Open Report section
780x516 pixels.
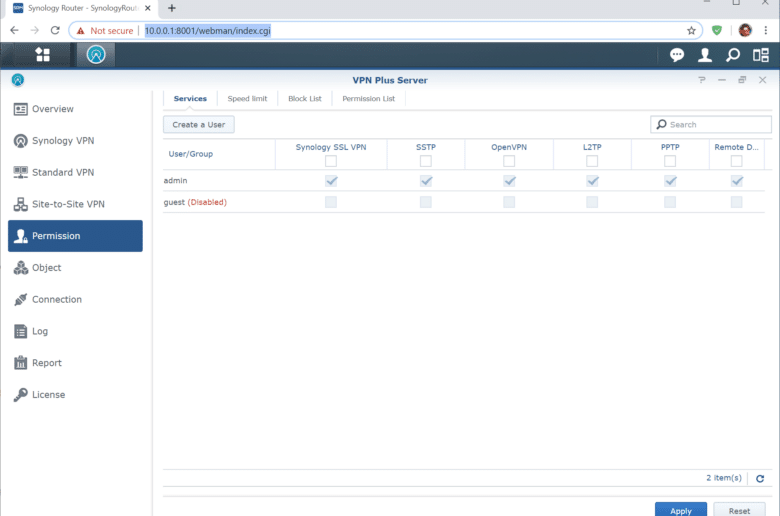(76, 363)
